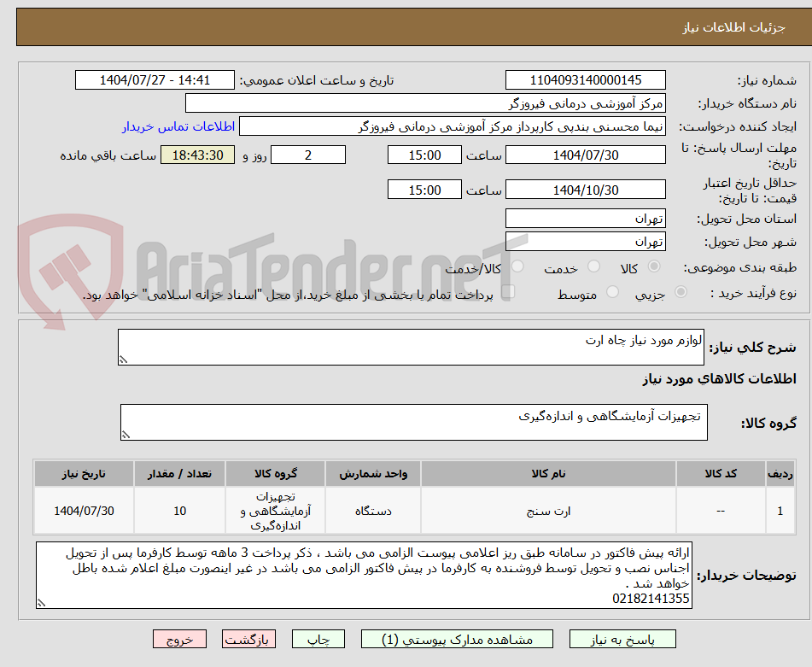Select the کالا radio button

pos(654,266)
